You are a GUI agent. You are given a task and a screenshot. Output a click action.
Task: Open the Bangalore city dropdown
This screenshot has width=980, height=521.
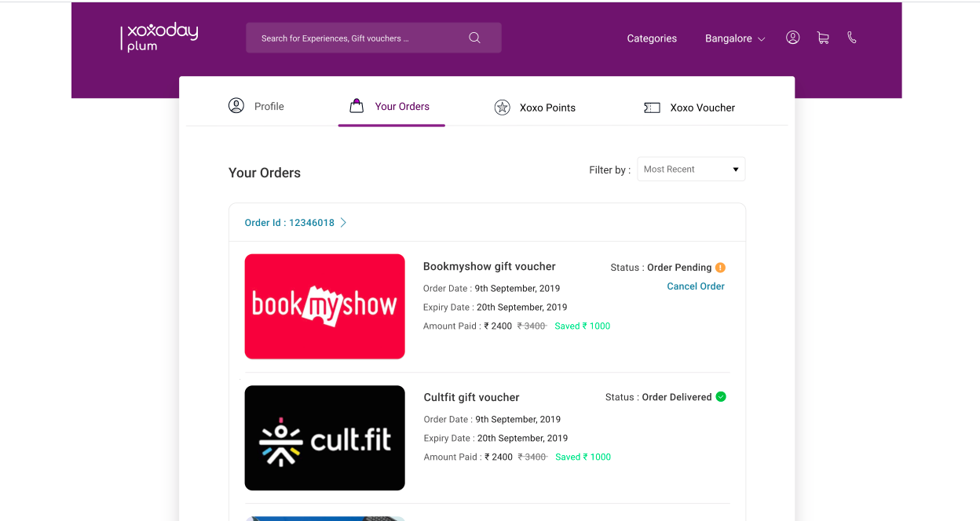click(735, 38)
